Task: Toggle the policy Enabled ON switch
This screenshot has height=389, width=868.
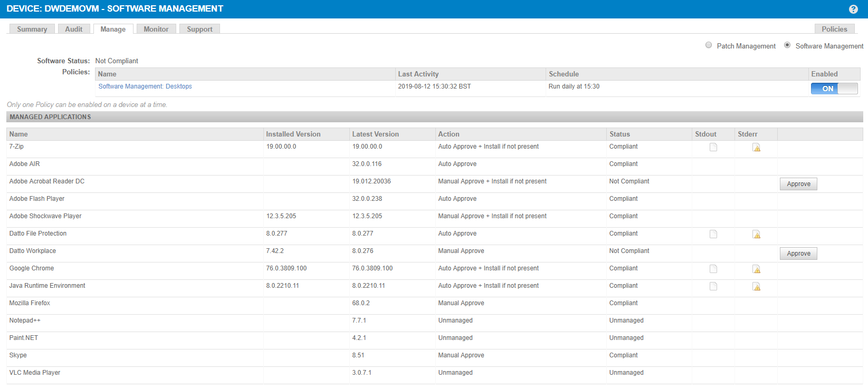Action: (834, 89)
